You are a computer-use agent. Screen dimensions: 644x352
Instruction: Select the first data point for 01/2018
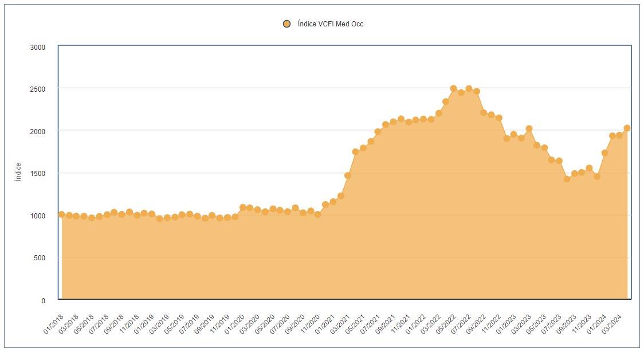(x=61, y=214)
